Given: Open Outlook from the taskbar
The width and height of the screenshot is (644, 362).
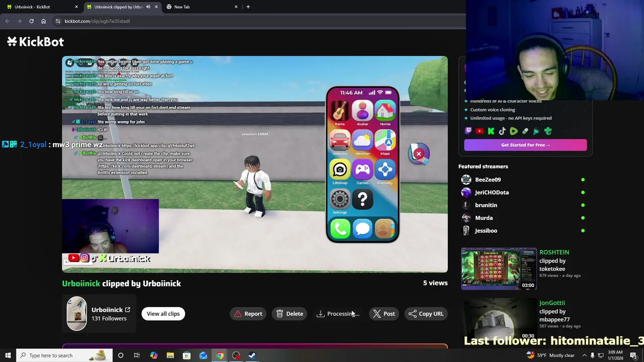Looking at the screenshot, I should point(203,355).
